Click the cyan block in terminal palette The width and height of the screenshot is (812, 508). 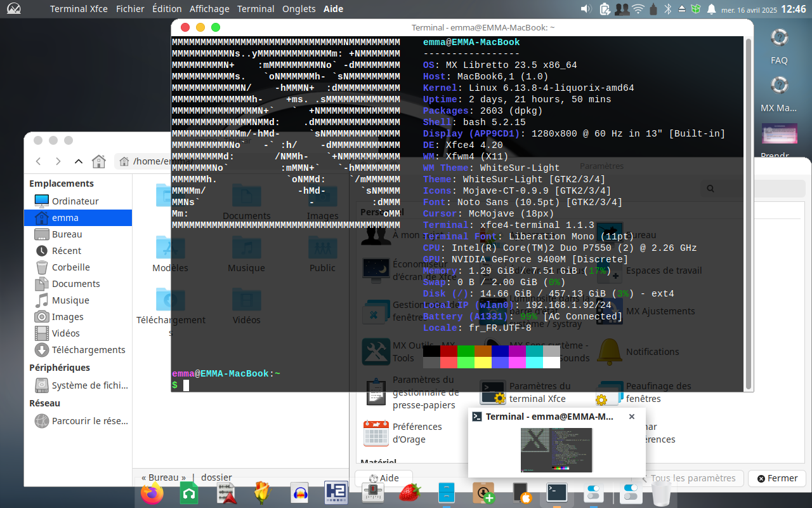[x=534, y=351]
